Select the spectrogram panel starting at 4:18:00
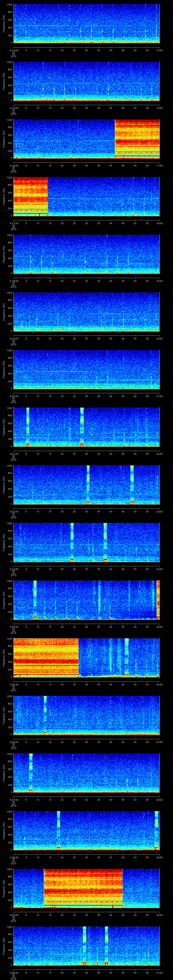173x980 pixels. click(86, 254)
